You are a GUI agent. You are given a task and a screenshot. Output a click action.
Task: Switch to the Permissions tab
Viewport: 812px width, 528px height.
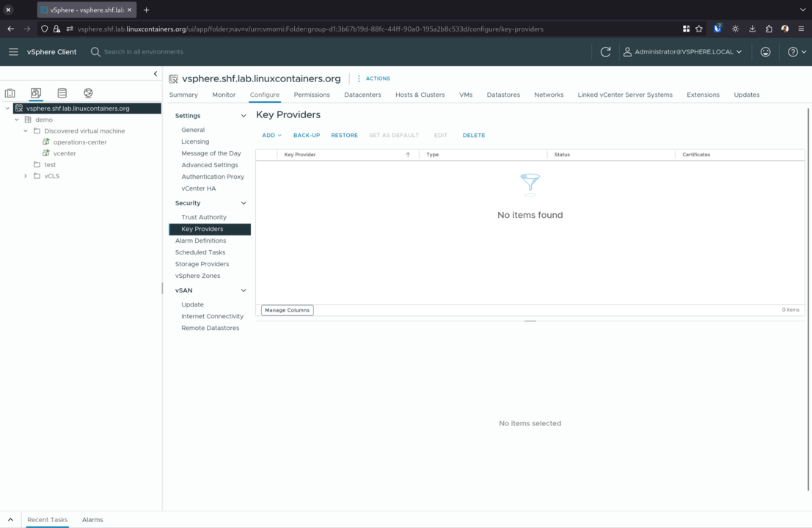(312, 95)
